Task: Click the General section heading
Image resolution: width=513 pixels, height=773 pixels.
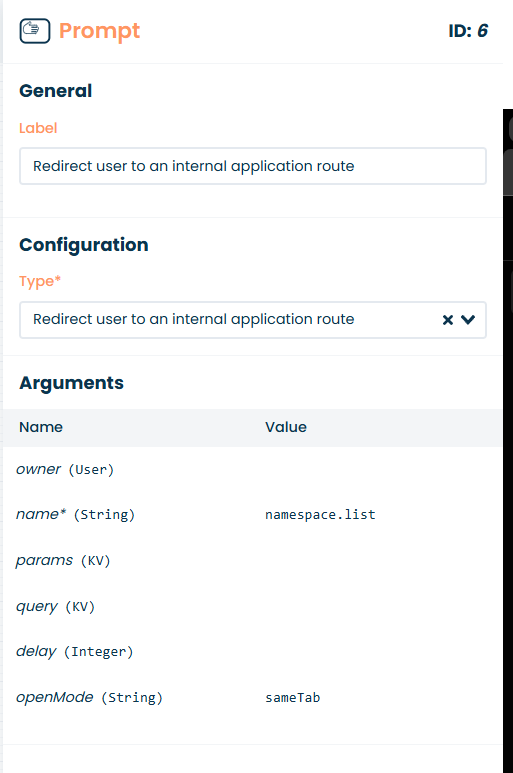Action: (x=56, y=91)
